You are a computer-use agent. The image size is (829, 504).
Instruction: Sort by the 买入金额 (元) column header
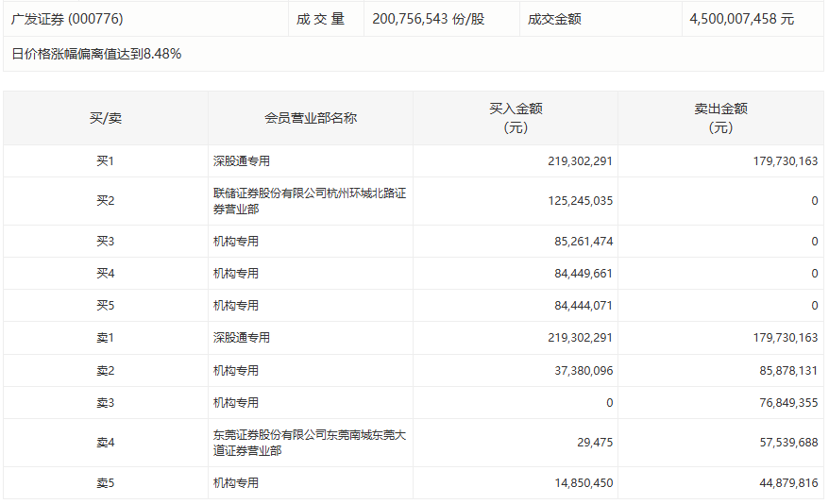(516, 118)
